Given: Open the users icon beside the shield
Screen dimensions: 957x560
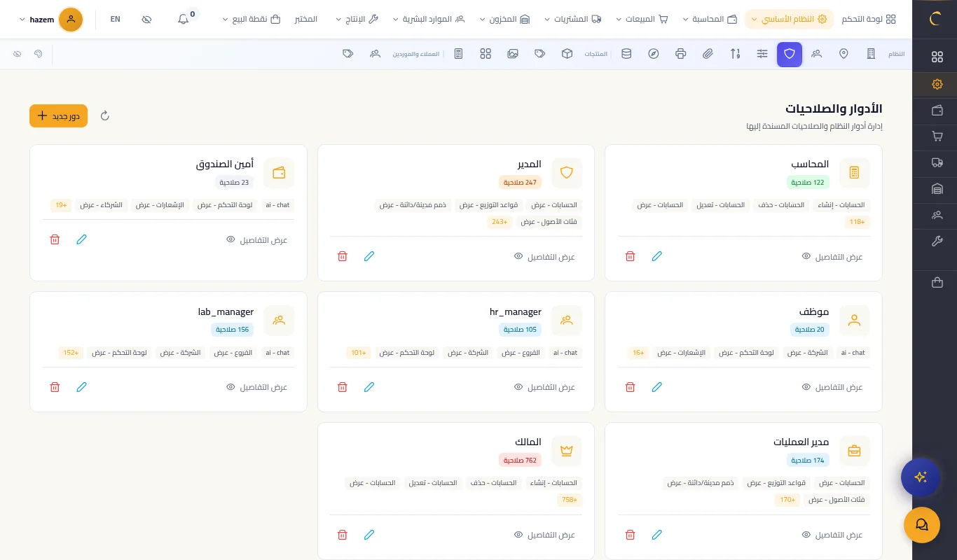Looking at the screenshot, I should [817, 54].
